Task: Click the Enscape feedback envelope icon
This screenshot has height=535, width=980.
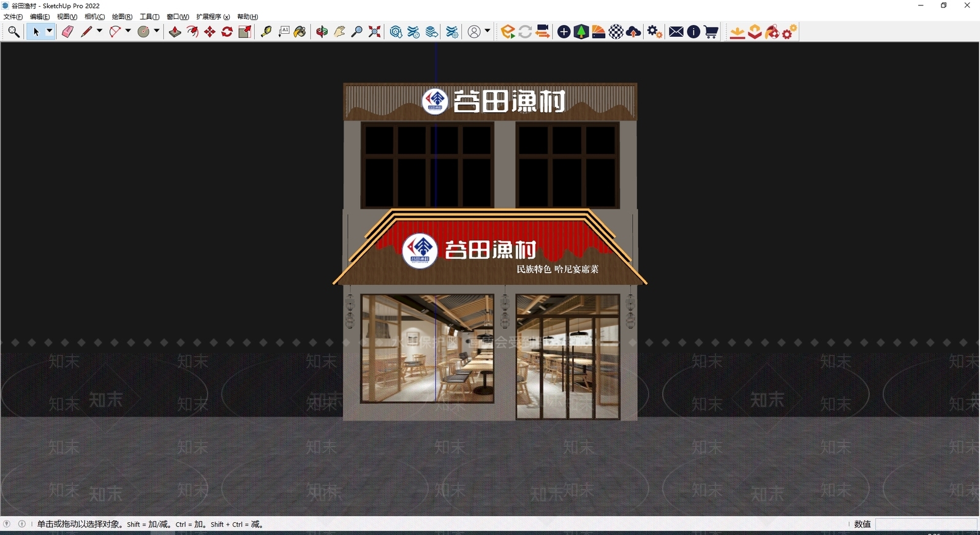Action: pos(676,32)
